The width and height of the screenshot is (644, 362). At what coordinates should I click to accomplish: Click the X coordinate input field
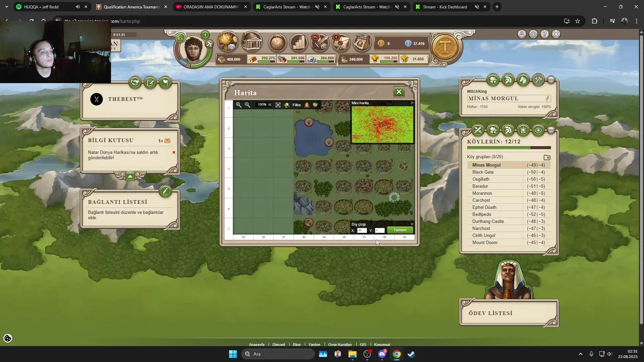pyautogui.click(x=362, y=230)
